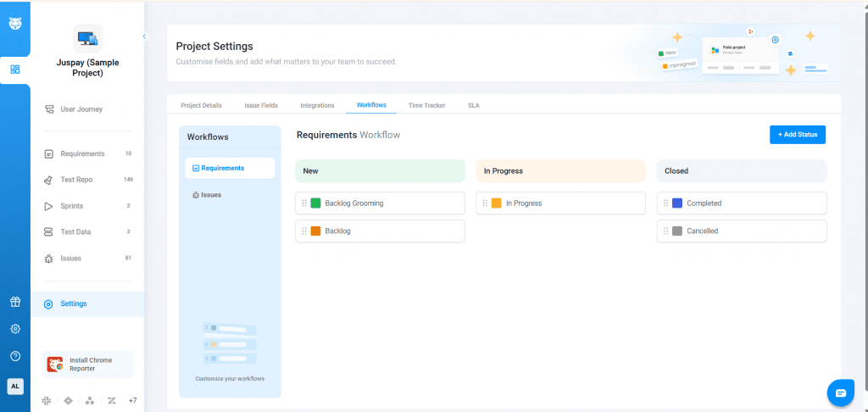
Task: Click the Jira integration diamond icon
Action: [x=68, y=400]
